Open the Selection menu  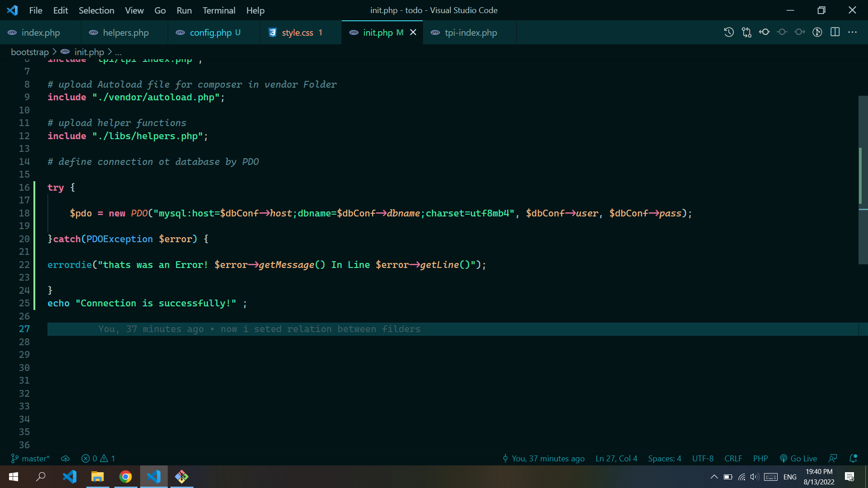click(96, 10)
